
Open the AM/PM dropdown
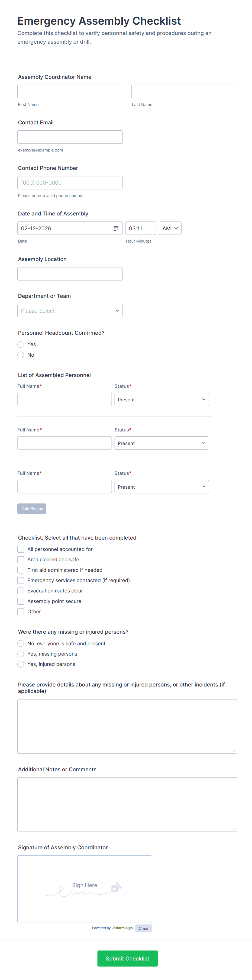(x=170, y=228)
